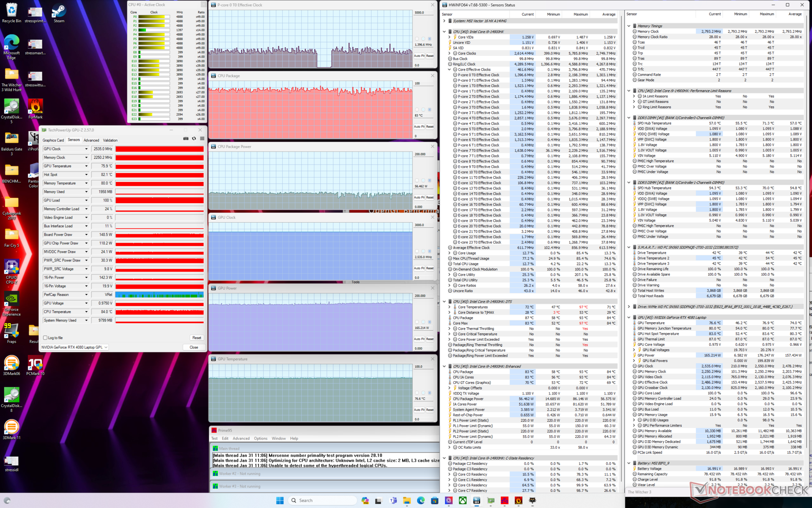Image resolution: width=812 pixels, height=508 pixels.
Task: Open Microsoft Store from taskbar
Action: coord(434,500)
